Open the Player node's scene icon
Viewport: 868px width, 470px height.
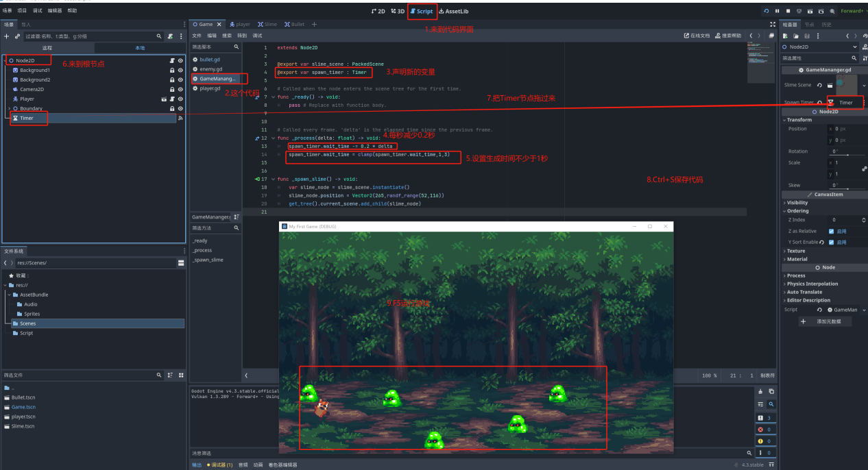[x=163, y=99]
